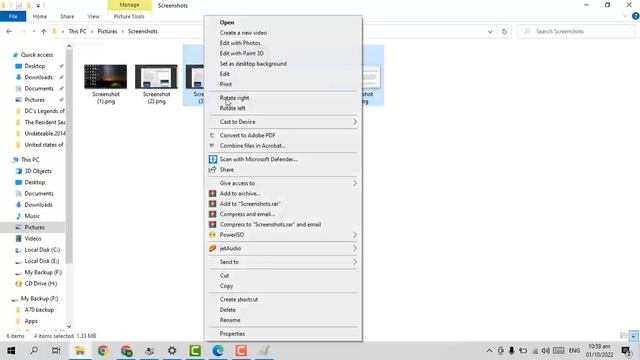The image size is (640, 360).
Task: Expand the PowerISO submenu arrow
Action: (355, 235)
